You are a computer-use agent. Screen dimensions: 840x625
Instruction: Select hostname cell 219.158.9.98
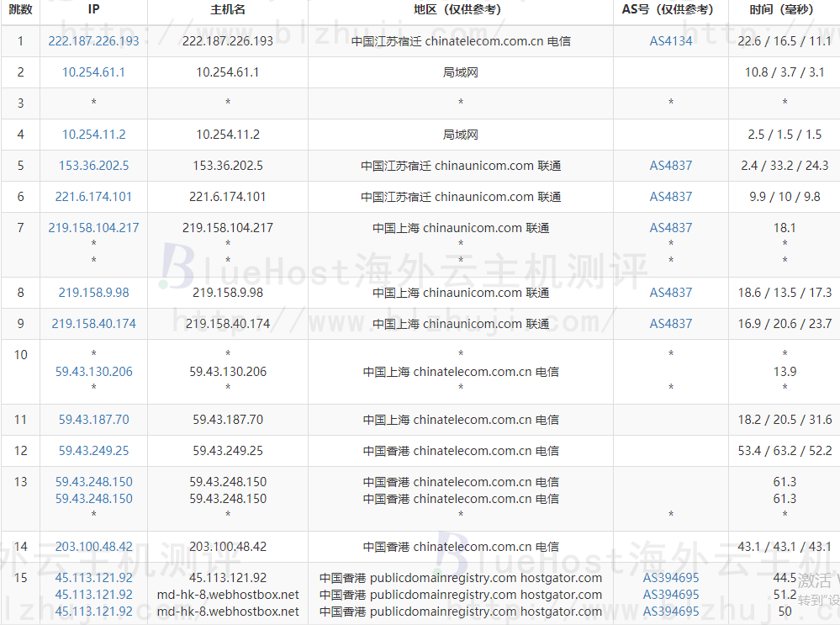click(x=228, y=292)
